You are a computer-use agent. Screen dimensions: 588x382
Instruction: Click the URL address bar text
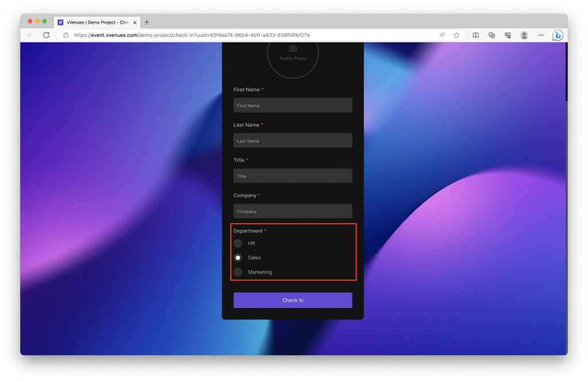192,35
